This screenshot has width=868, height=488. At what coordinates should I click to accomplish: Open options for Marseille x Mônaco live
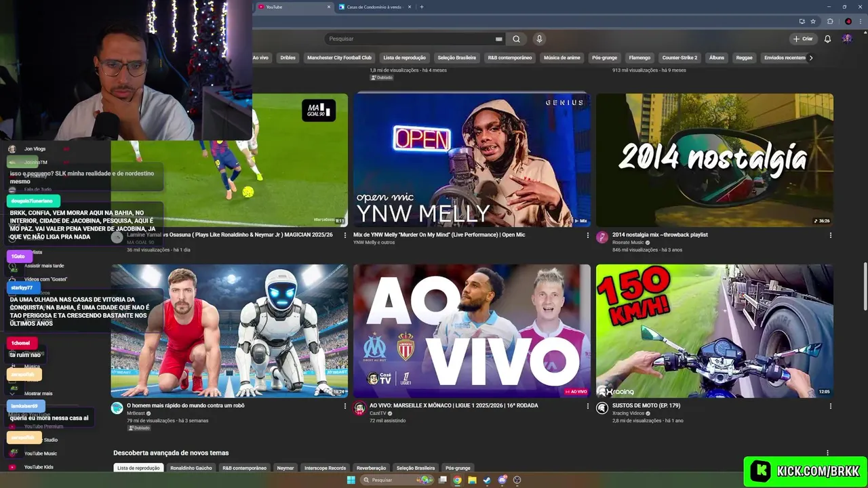587,406
